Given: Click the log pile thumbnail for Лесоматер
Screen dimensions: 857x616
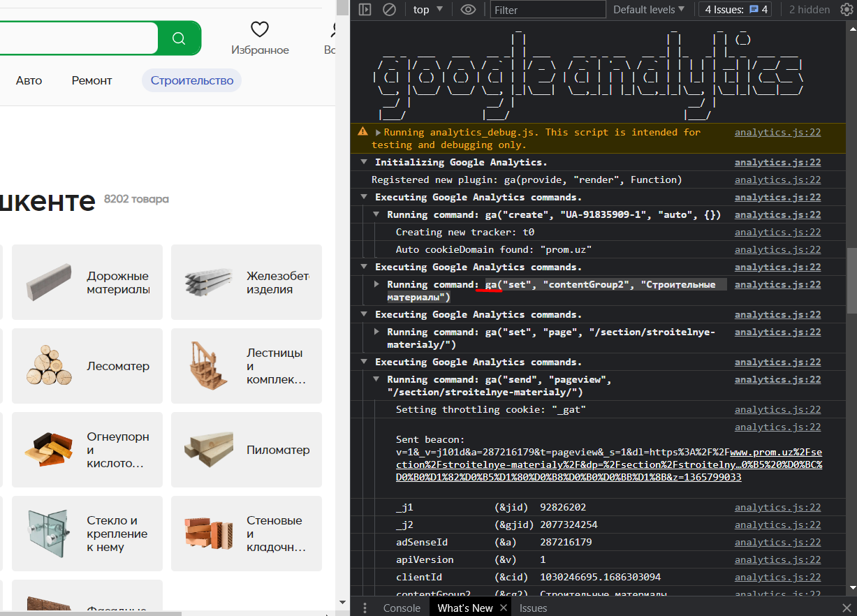Looking at the screenshot, I should [x=49, y=365].
